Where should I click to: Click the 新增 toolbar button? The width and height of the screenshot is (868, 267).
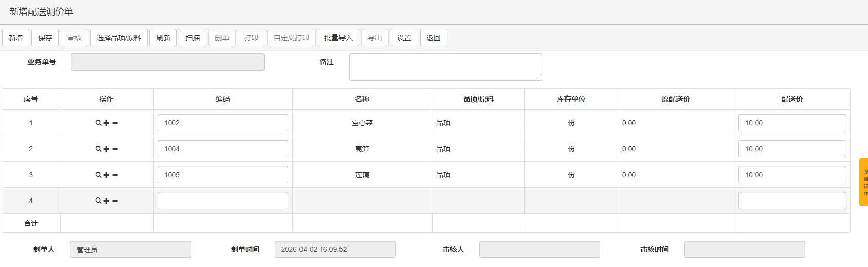[x=16, y=38]
